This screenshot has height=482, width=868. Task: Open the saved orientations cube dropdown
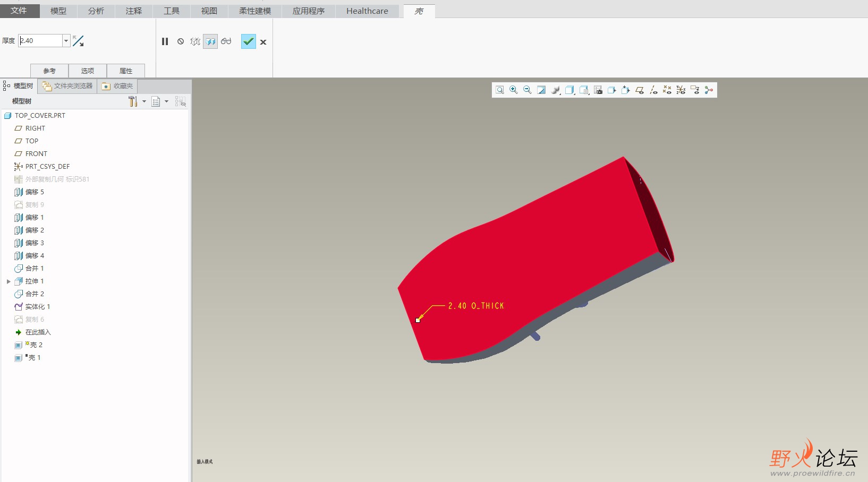pos(569,90)
